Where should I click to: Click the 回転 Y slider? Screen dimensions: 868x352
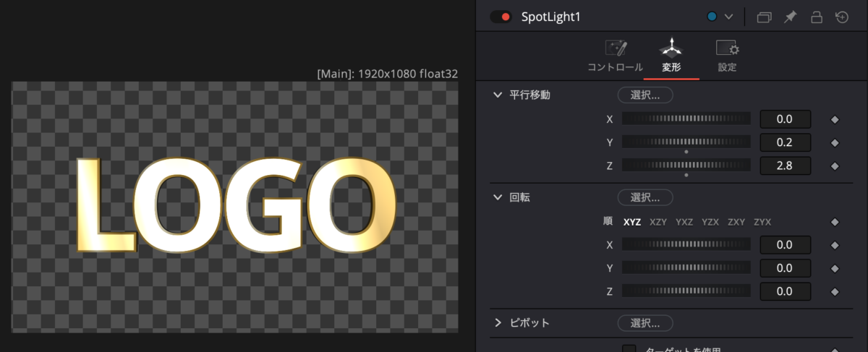coord(686,267)
